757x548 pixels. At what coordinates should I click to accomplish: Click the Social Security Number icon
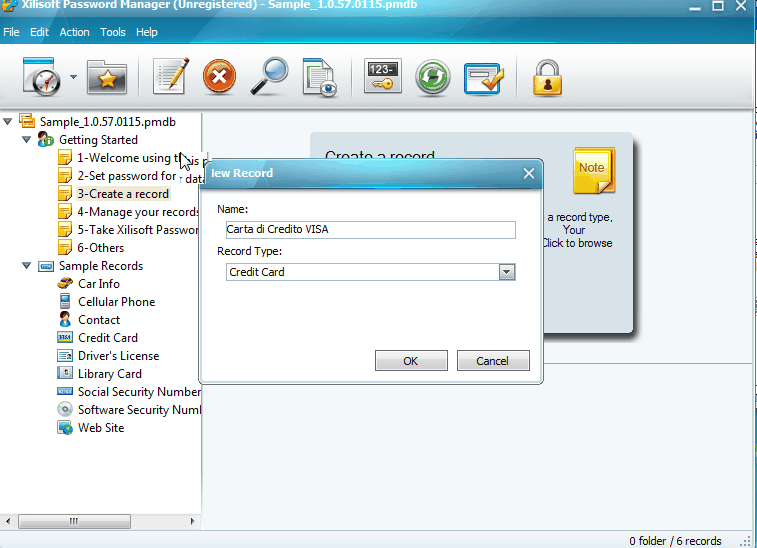click(x=65, y=391)
